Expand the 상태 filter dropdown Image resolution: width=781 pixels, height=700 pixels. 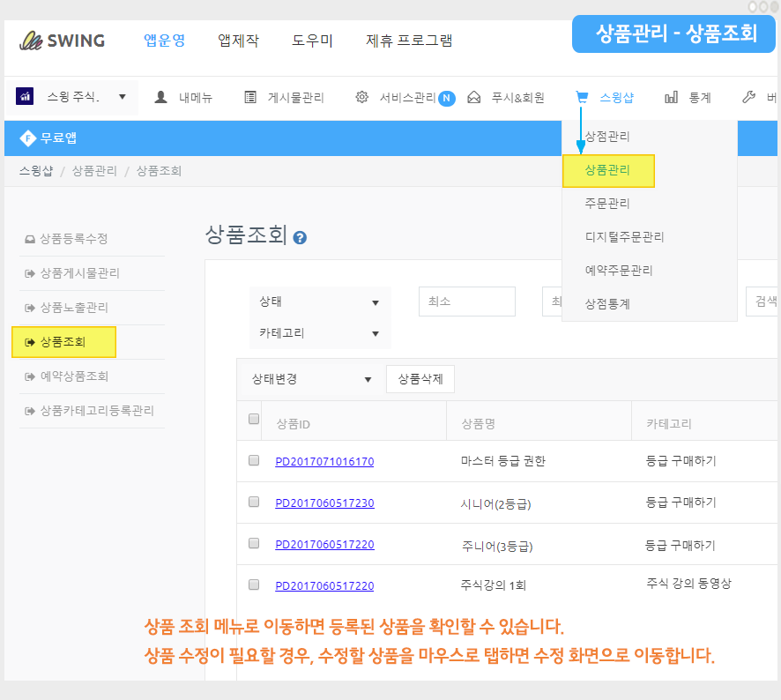[319, 302]
